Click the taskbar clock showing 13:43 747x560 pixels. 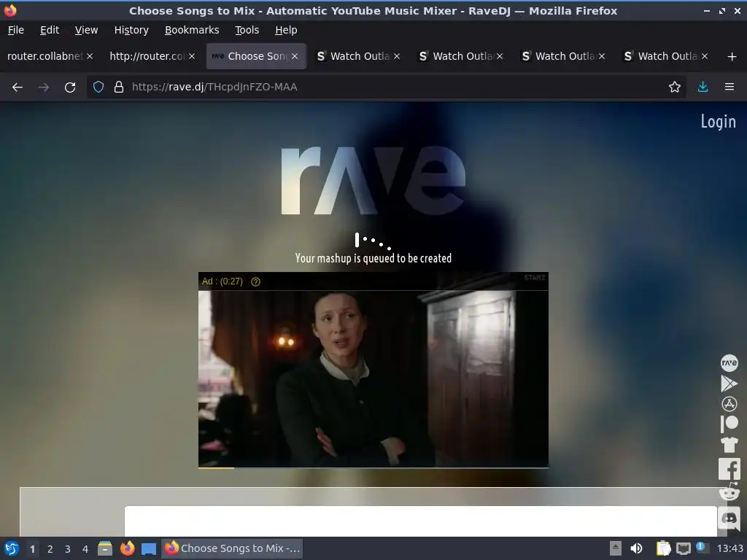(x=729, y=549)
